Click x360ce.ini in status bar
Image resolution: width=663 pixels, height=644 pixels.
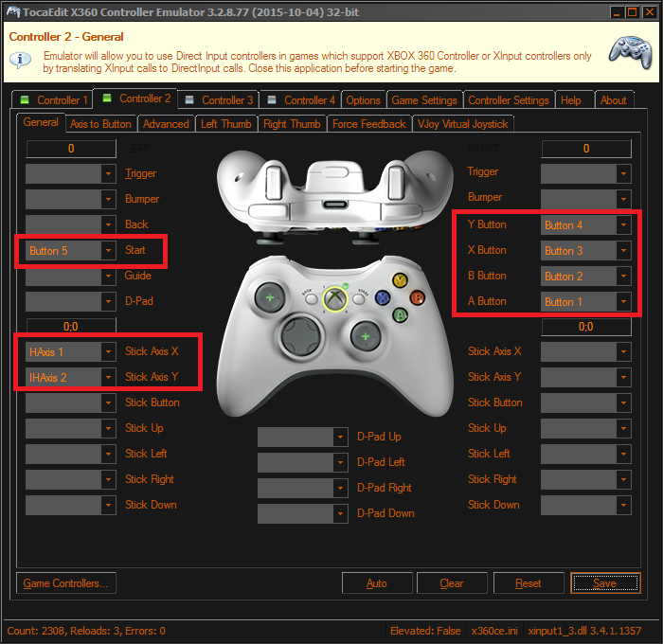[x=494, y=631]
